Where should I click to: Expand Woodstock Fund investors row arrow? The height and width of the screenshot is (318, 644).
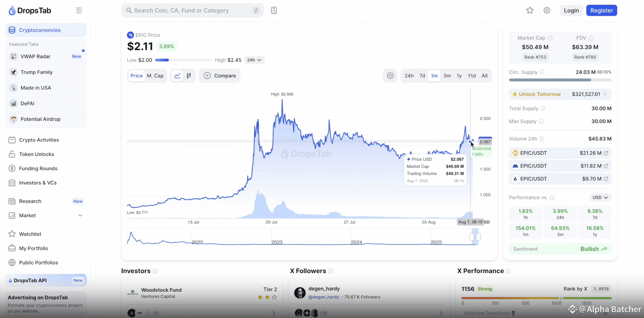[273, 313]
